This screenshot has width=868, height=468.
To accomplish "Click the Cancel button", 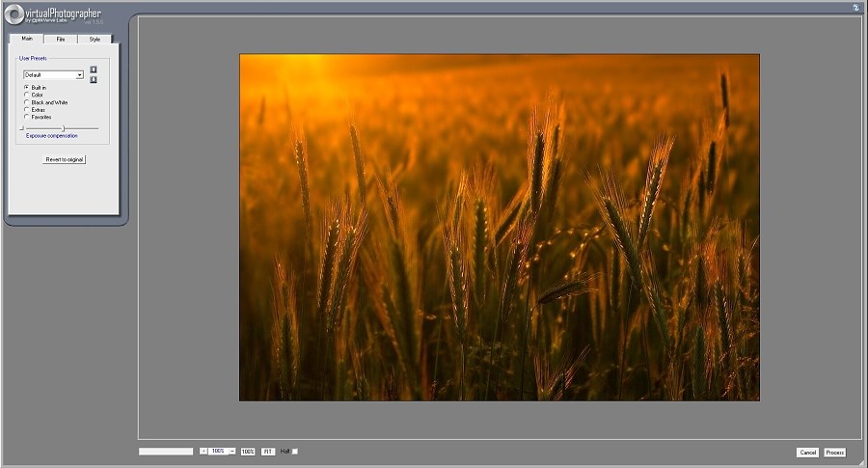I will tap(807, 453).
